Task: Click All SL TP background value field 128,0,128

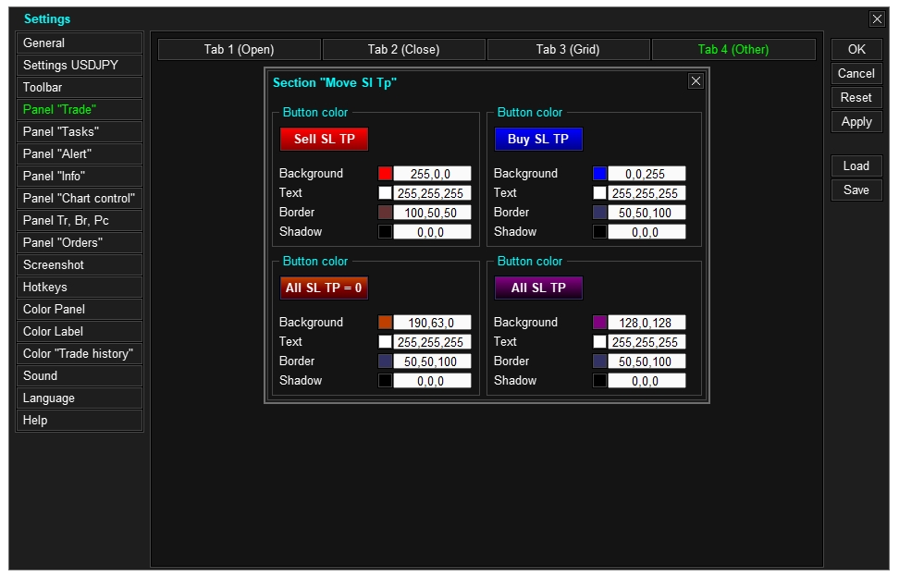Action: coord(647,323)
